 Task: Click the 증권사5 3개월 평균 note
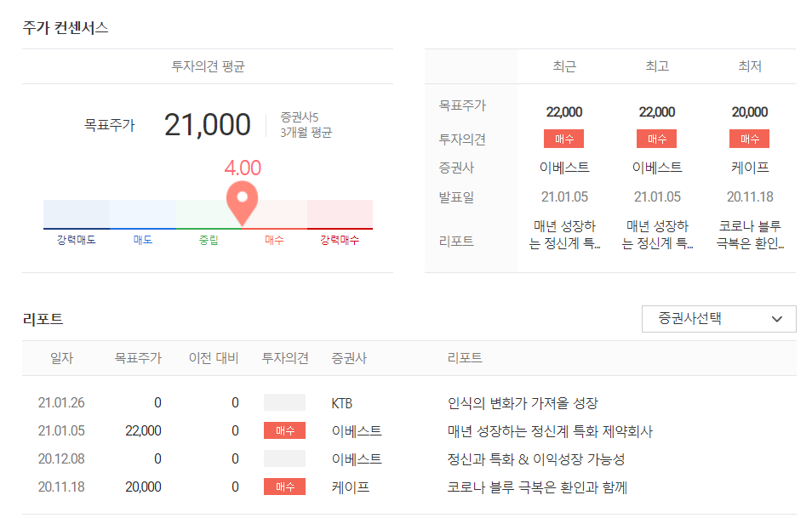306,125
